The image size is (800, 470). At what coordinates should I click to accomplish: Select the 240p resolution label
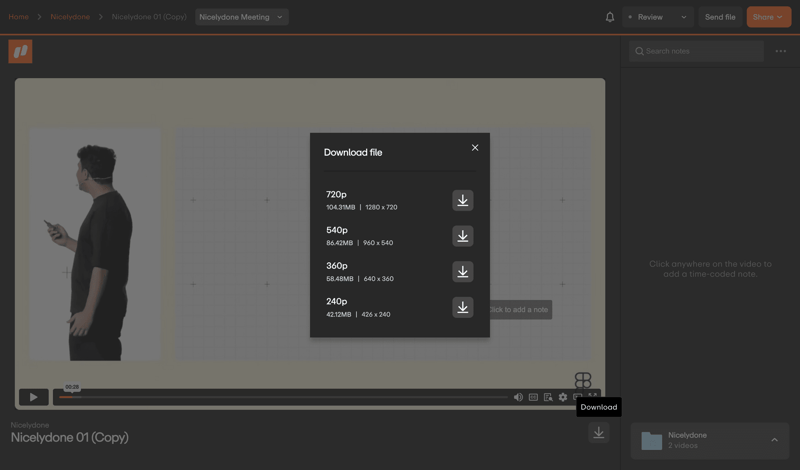click(x=337, y=302)
